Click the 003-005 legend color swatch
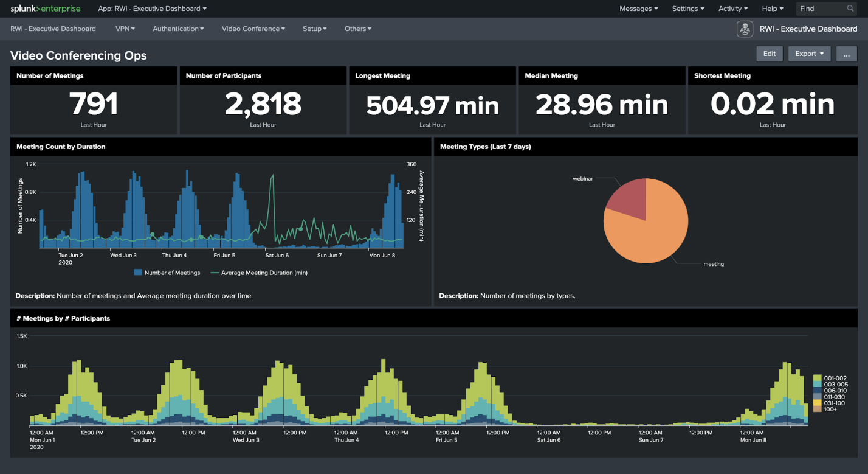The height and width of the screenshot is (474, 868). point(818,385)
